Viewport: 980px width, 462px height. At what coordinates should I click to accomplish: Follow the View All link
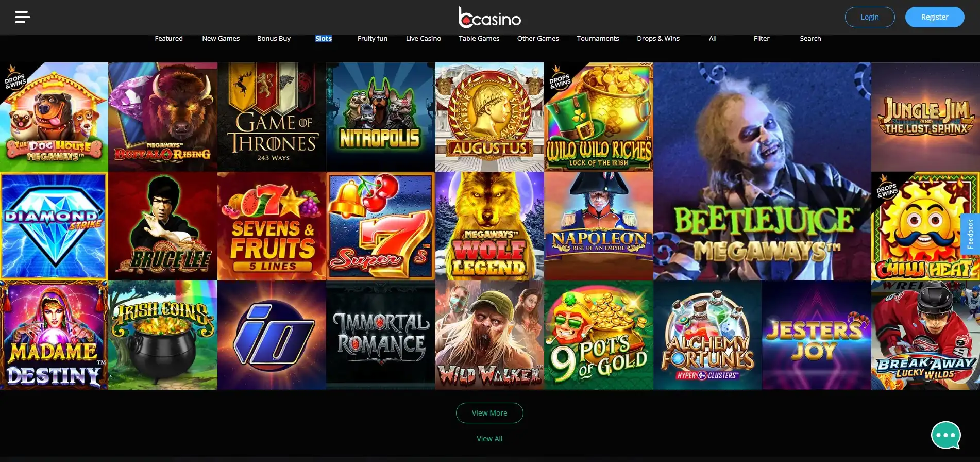(x=489, y=439)
